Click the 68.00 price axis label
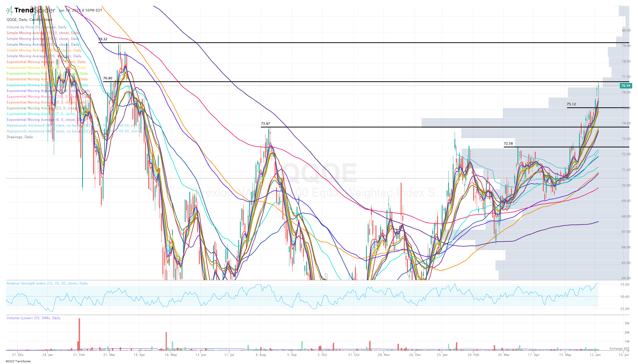The height and width of the screenshot is (364, 638). pos(626,217)
